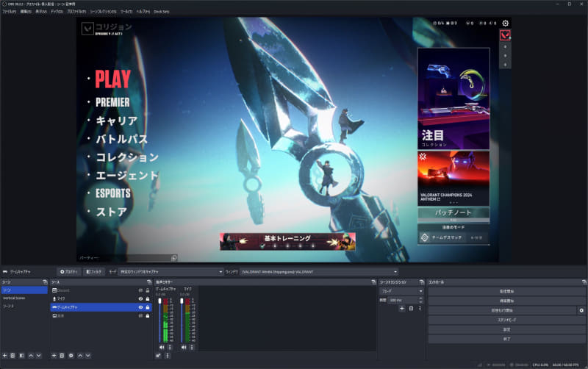
Task: Click the transition duration input field
Action: click(403, 300)
